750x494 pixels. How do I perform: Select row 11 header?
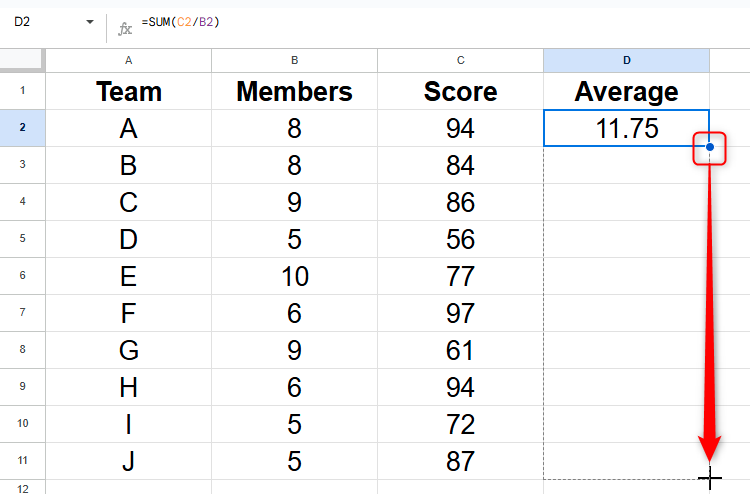[22, 461]
